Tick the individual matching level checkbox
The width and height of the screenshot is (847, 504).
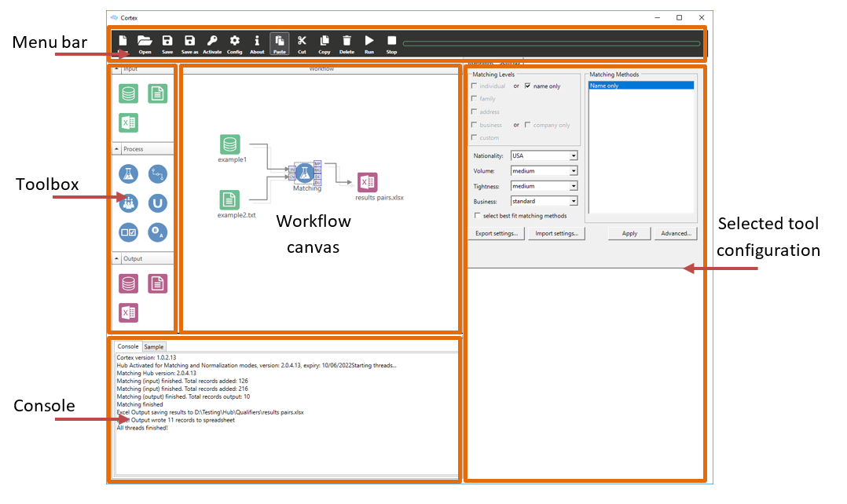pyautogui.click(x=475, y=86)
